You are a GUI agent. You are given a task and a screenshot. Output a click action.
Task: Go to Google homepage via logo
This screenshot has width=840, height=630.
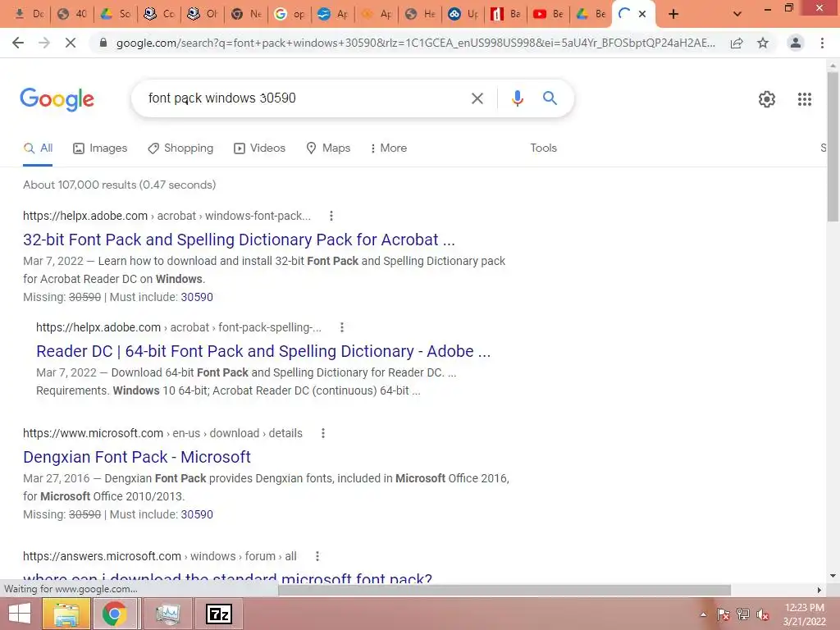[57, 99]
